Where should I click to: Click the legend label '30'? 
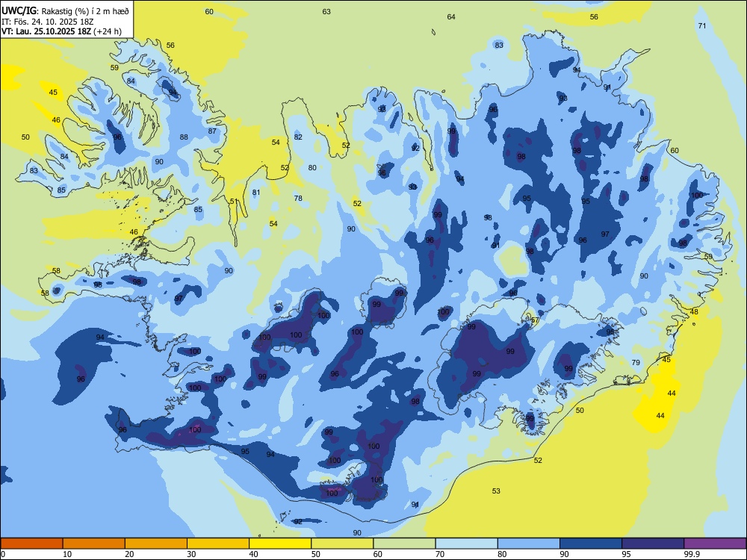[191, 554]
